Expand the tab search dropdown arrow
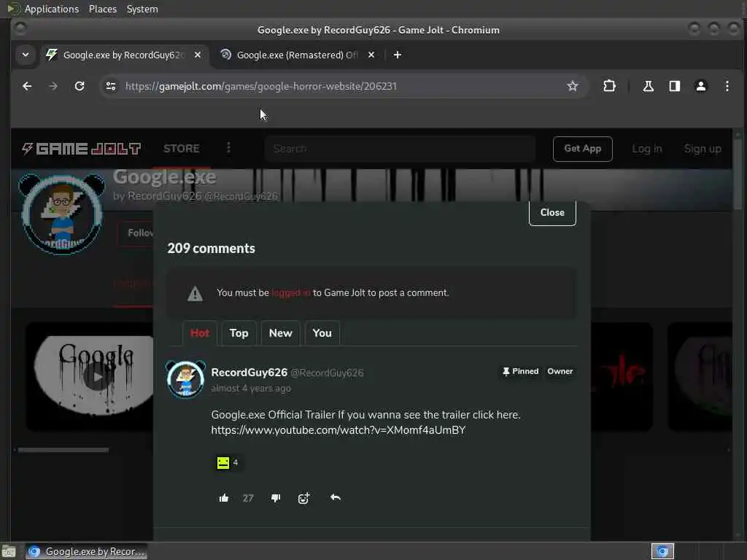 [26, 55]
